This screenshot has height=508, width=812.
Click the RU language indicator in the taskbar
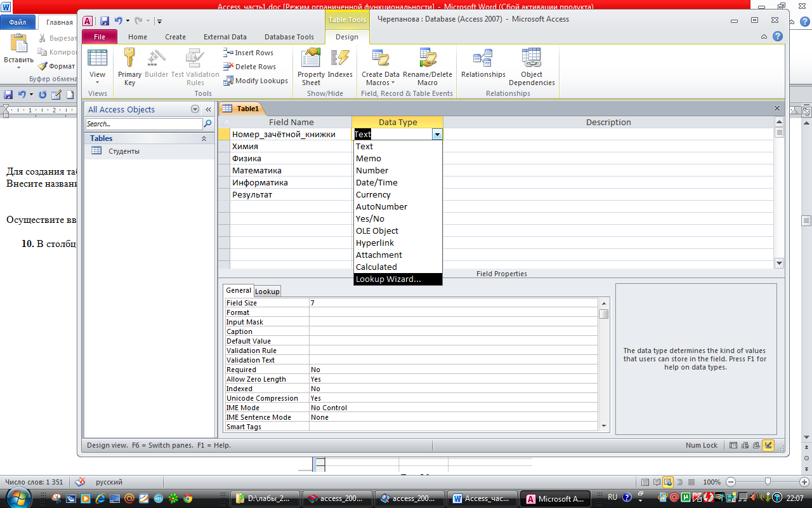click(612, 497)
